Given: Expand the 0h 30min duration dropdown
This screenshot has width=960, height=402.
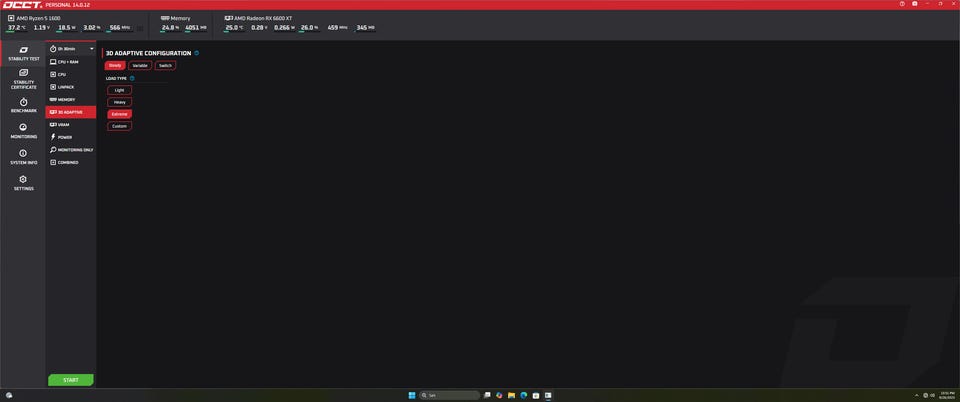Looking at the screenshot, I should (72, 48).
